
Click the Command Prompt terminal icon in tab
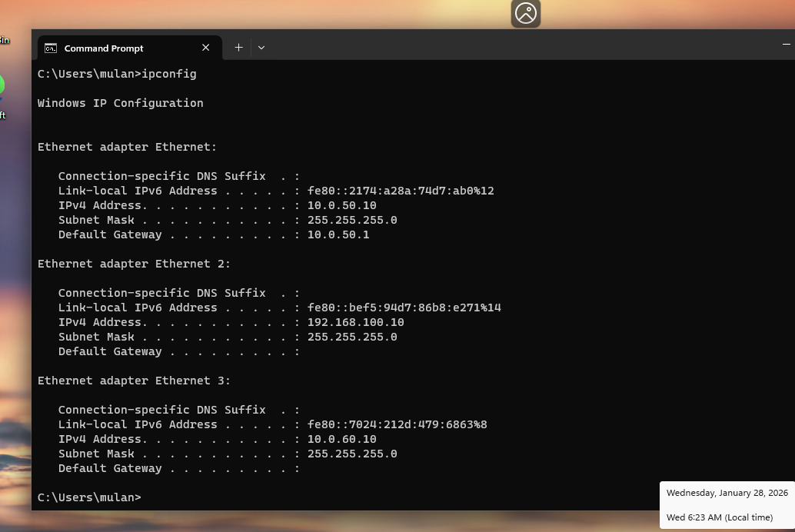pyautogui.click(x=51, y=48)
